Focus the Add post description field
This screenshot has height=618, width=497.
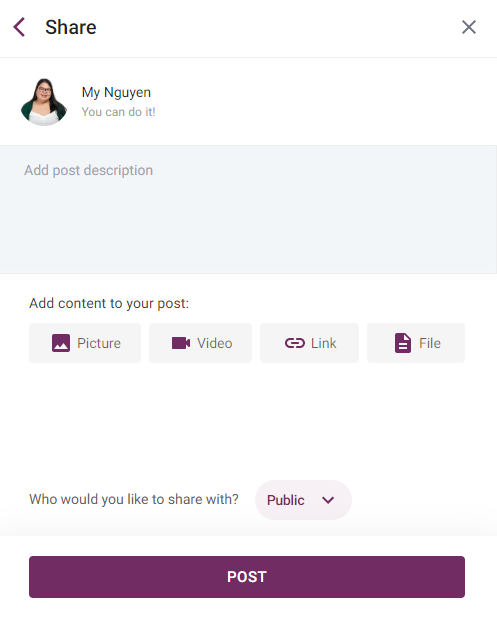click(x=248, y=209)
